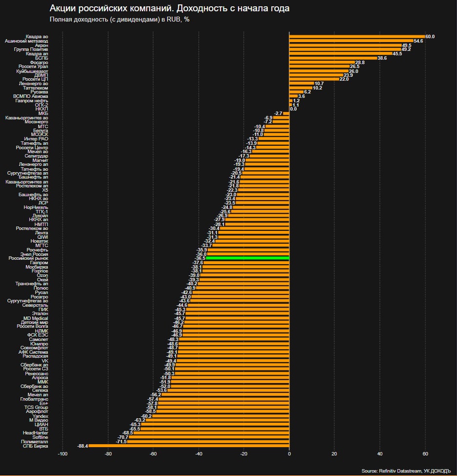Image resolution: width=457 pixels, height=476 pixels.
Task: Click the "МТС" row label
Action: [x=43, y=127]
